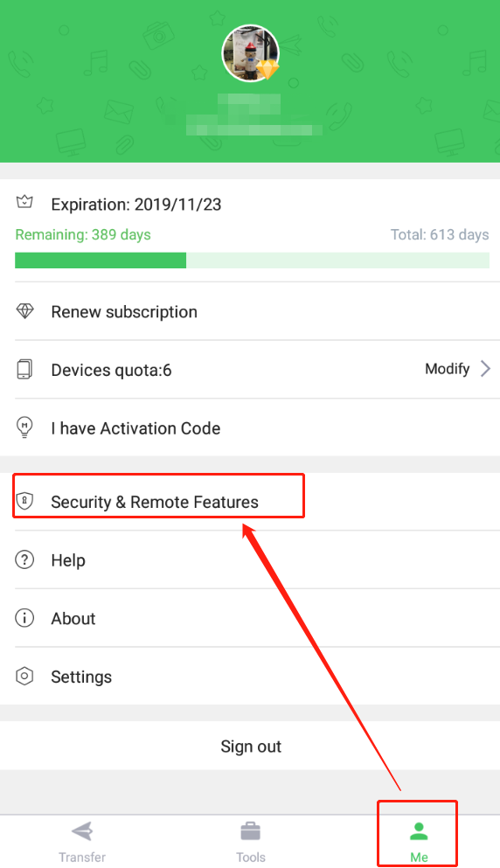Click the question mark Help icon
The image size is (500, 868).
(x=24, y=559)
